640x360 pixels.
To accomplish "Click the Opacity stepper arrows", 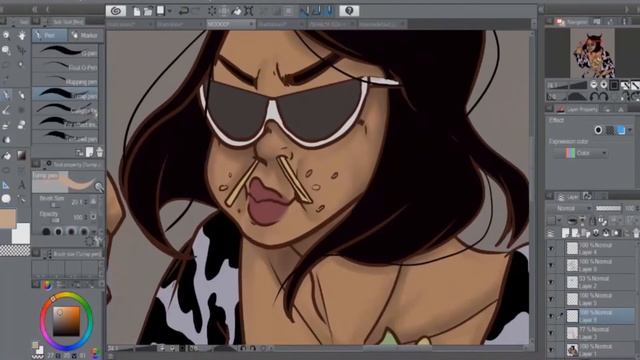I will coord(87,217).
